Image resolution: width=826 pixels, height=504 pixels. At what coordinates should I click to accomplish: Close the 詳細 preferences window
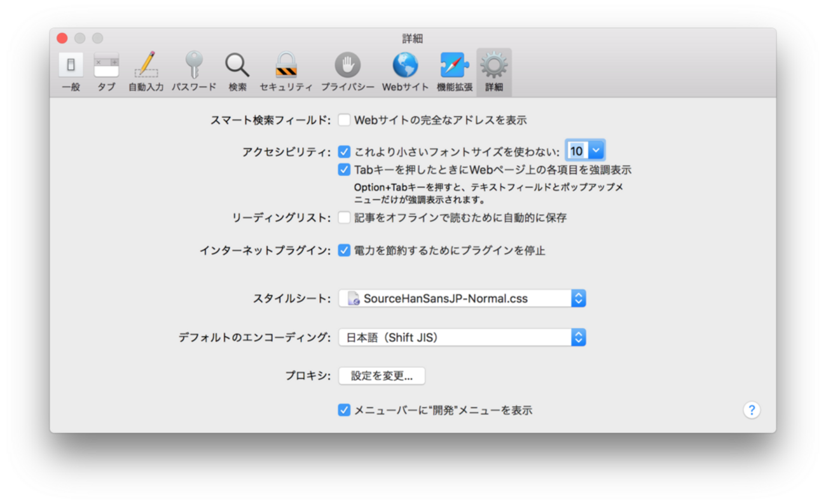pos(62,38)
